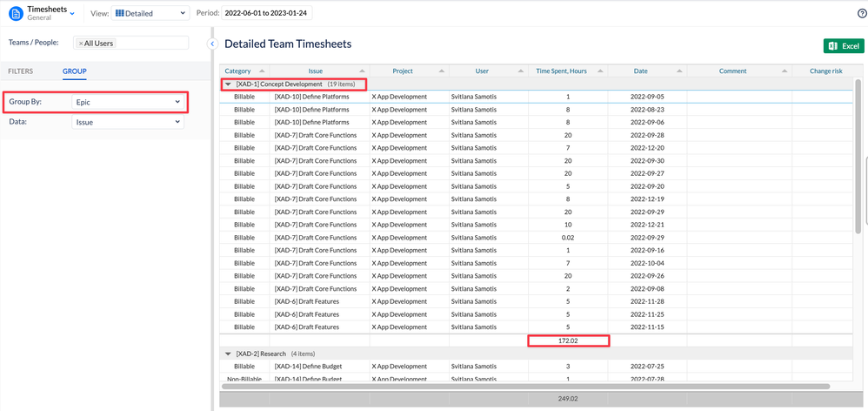Open the help question mark icon
The width and height of the screenshot is (868, 411).
coord(861,14)
